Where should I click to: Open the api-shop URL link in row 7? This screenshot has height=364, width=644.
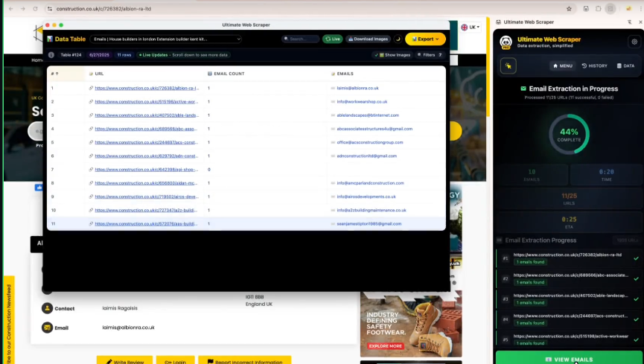tap(146, 169)
